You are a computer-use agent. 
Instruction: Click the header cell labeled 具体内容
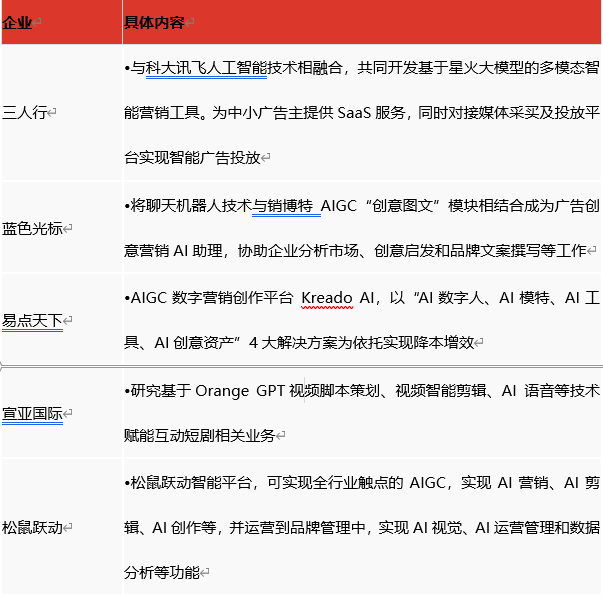click(361, 22)
